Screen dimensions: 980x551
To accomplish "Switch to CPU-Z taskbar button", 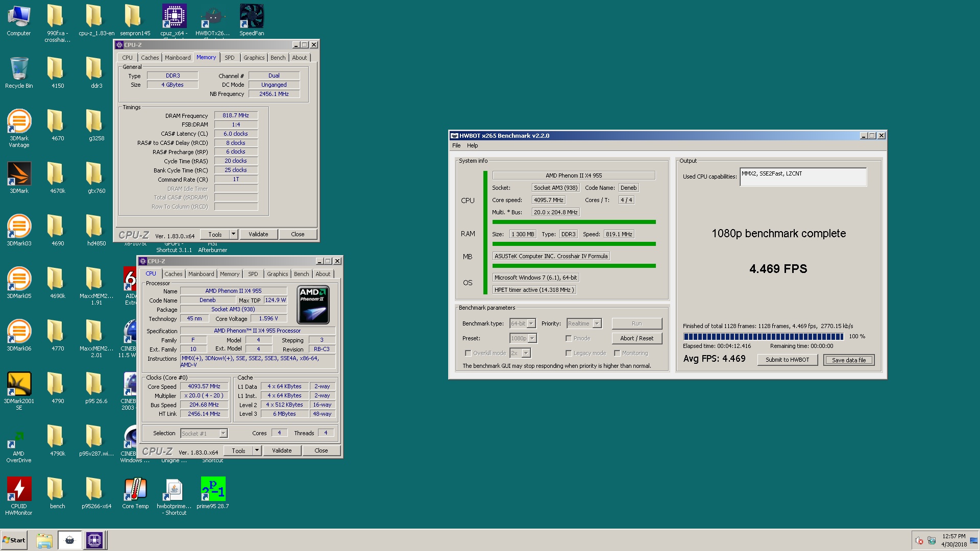I will pos(94,540).
